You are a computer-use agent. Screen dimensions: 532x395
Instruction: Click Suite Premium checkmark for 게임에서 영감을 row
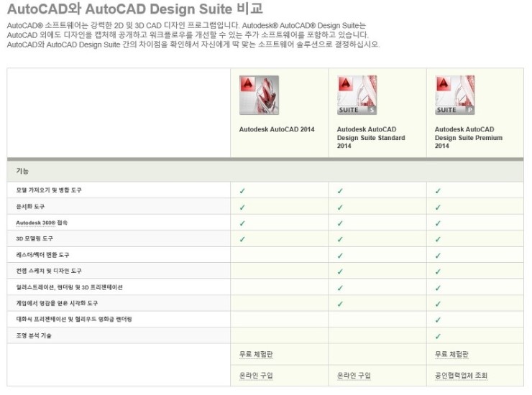(x=438, y=304)
